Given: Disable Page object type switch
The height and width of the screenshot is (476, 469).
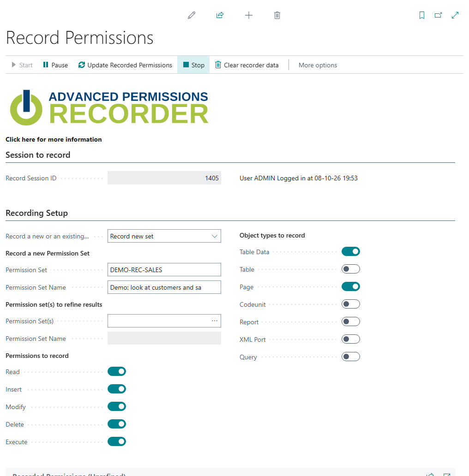Looking at the screenshot, I should point(351,286).
